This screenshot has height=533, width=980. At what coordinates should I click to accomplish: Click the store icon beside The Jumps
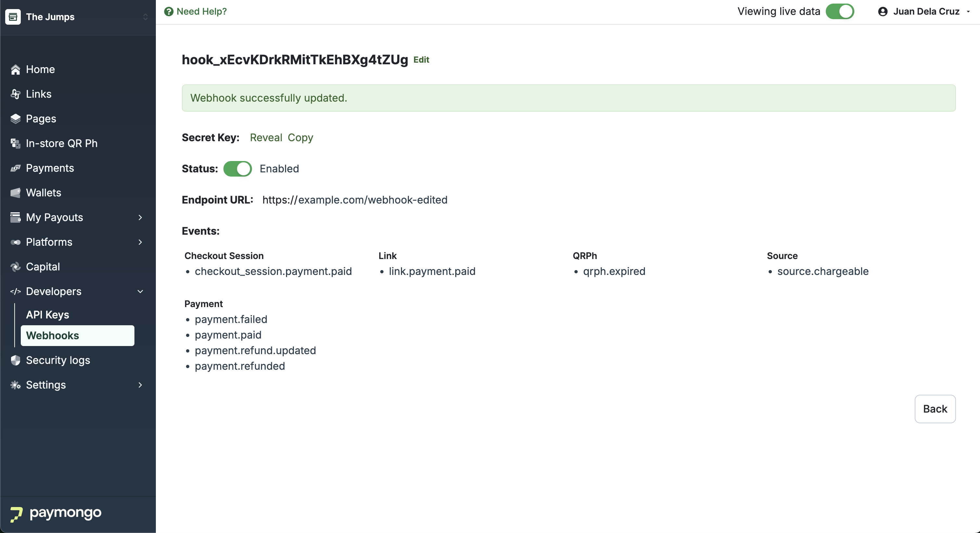(x=13, y=17)
